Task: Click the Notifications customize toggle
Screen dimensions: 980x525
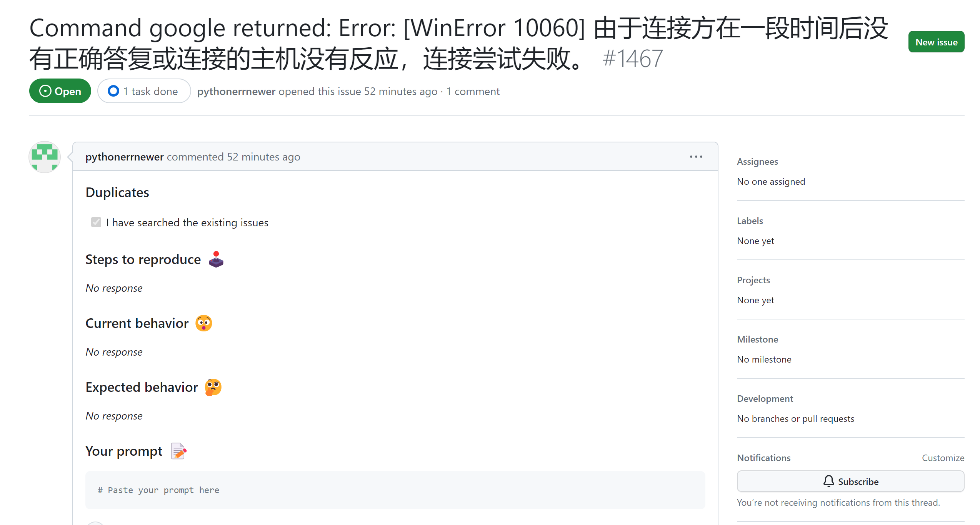Action: pyautogui.click(x=944, y=458)
